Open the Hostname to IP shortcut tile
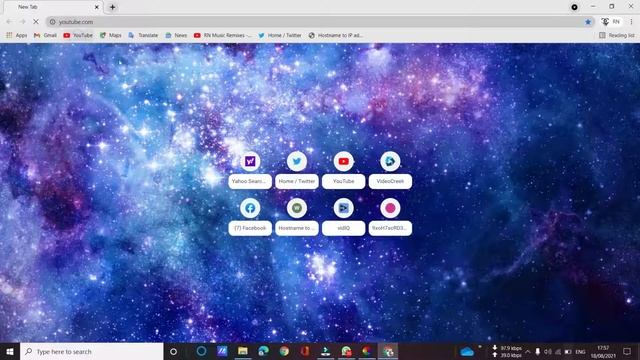Screen dimensions: 640x360 click(x=297, y=217)
